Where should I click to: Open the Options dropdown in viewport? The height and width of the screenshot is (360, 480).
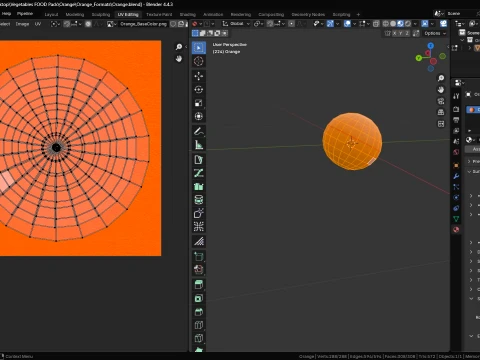[435, 33]
